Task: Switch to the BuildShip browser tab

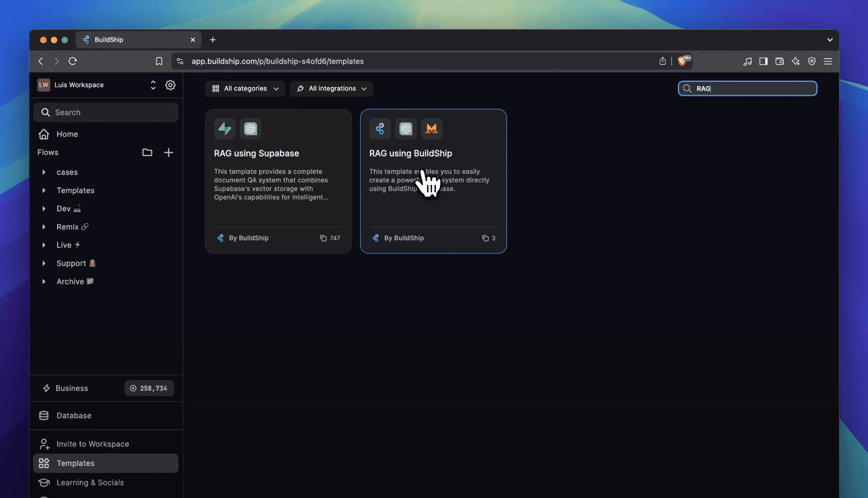Action: pyautogui.click(x=138, y=40)
